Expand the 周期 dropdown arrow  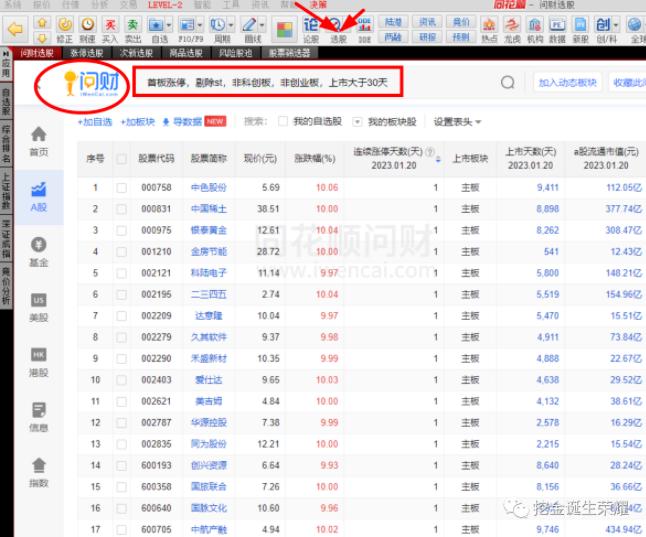(x=231, y=25)
